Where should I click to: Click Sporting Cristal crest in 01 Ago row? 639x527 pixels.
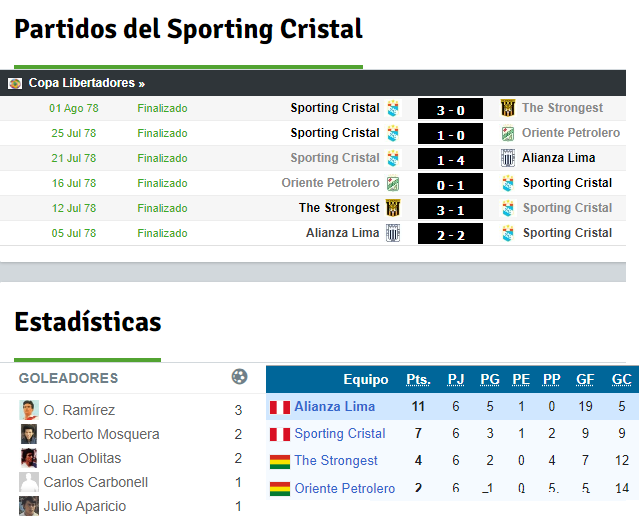pos(393,108)
